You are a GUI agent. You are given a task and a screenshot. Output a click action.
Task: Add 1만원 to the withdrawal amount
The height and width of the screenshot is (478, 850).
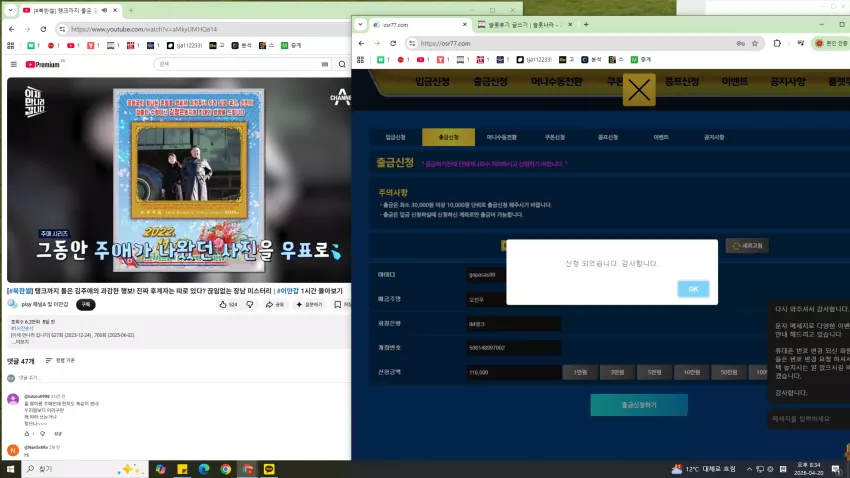pos(580,372)
